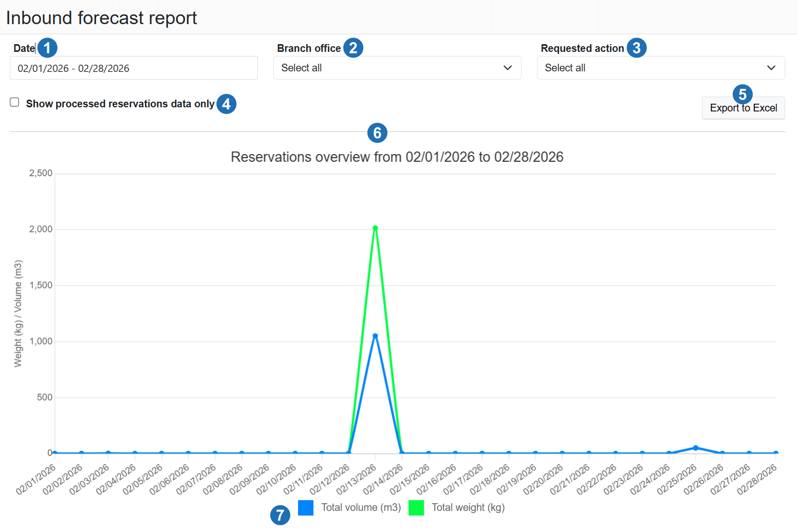Click marker 2 next to Branch office

click(353, 48)
